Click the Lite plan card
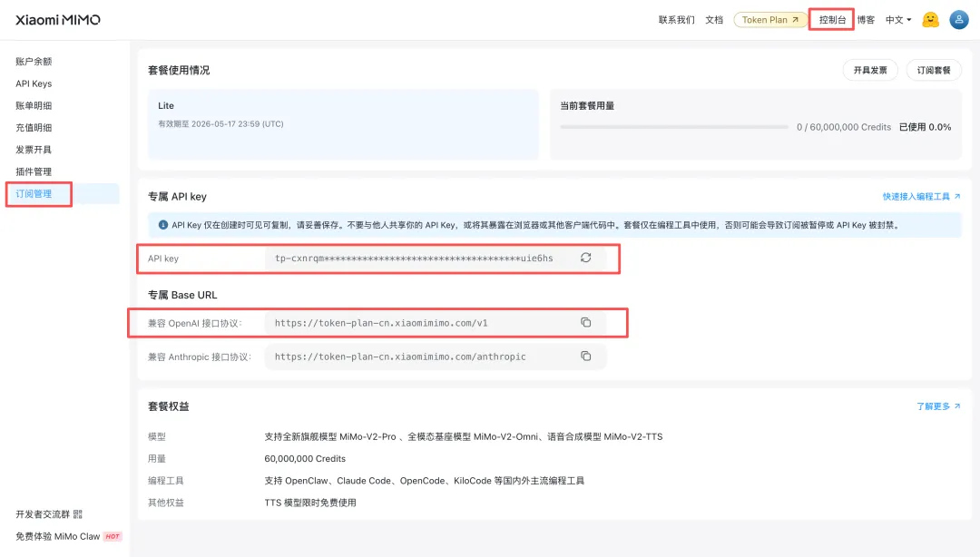The image size is (980, 557). pyautogui.click(x=343, y=123)
